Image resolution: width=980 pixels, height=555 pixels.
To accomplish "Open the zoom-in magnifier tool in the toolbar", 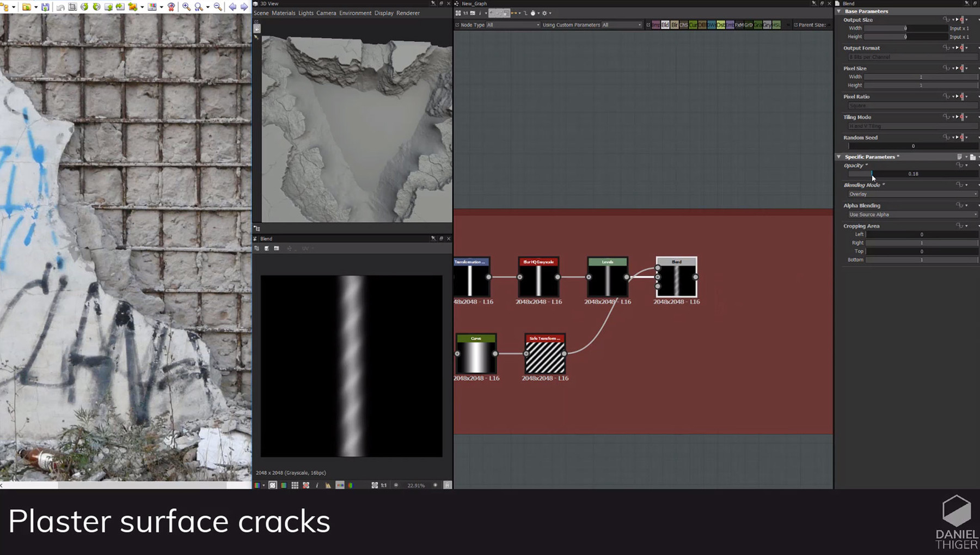I will [185, 8].
